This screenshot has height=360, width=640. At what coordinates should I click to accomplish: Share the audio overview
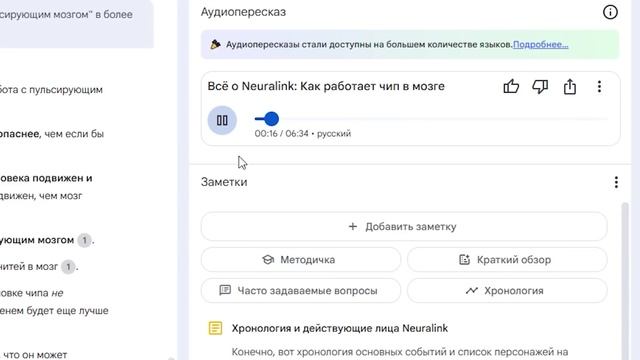click(x=569, y=87)
